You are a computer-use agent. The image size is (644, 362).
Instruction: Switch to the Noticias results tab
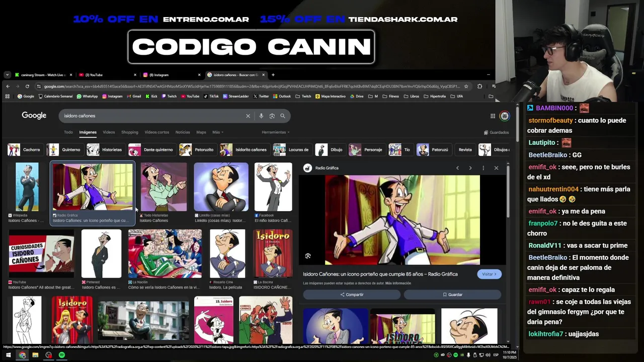[x=183, y=132]
